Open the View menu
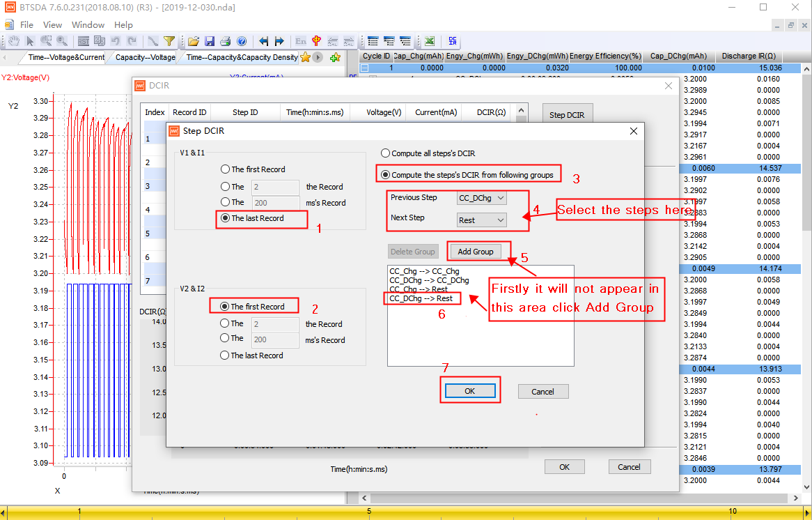 click(52, 24)
